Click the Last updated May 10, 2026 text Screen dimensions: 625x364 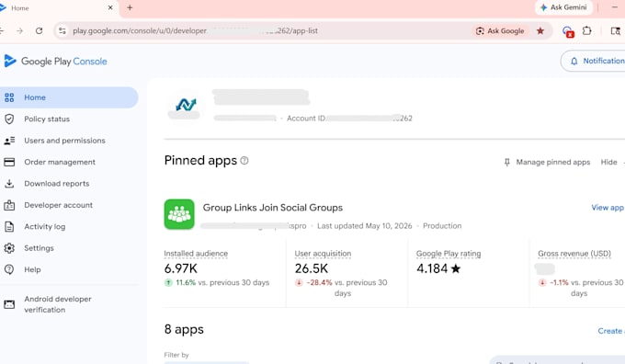[x=364, y=225]
